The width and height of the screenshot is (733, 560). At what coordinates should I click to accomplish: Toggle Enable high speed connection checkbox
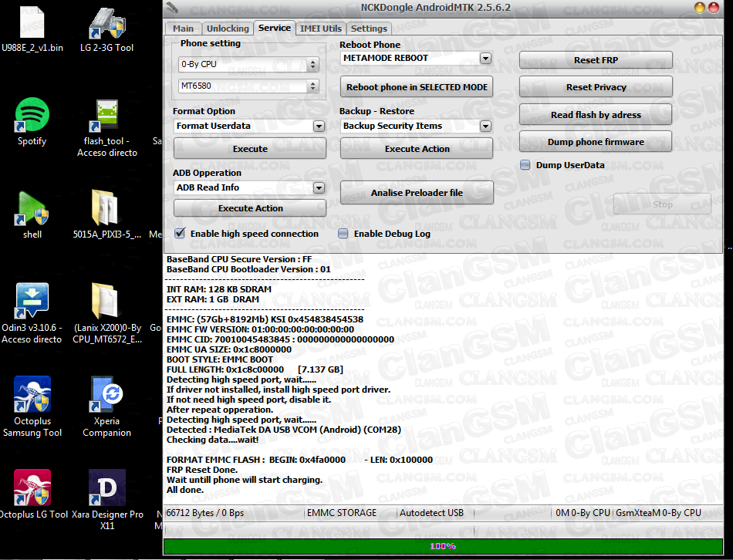[x=180, y=233]
